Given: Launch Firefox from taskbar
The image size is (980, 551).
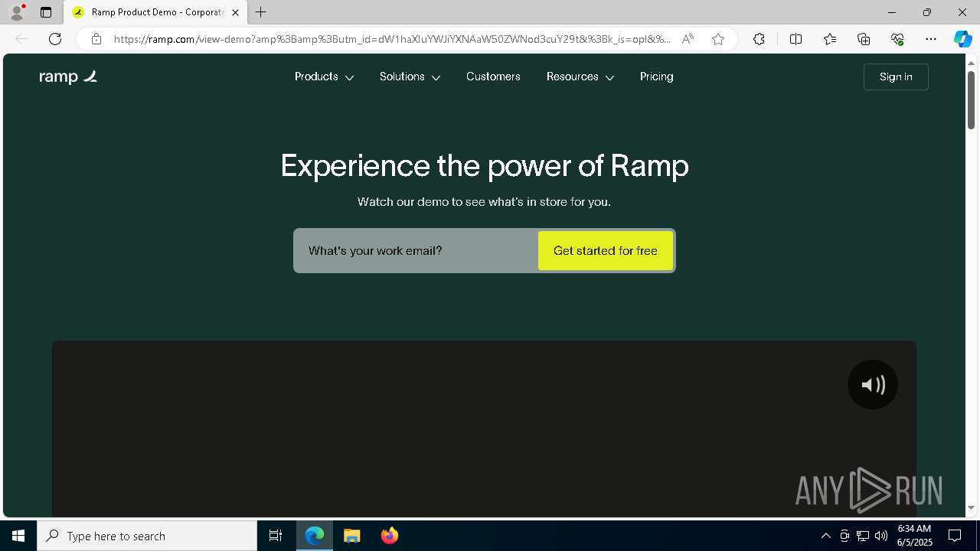Looking at the screenshot, I should (389, 536).
